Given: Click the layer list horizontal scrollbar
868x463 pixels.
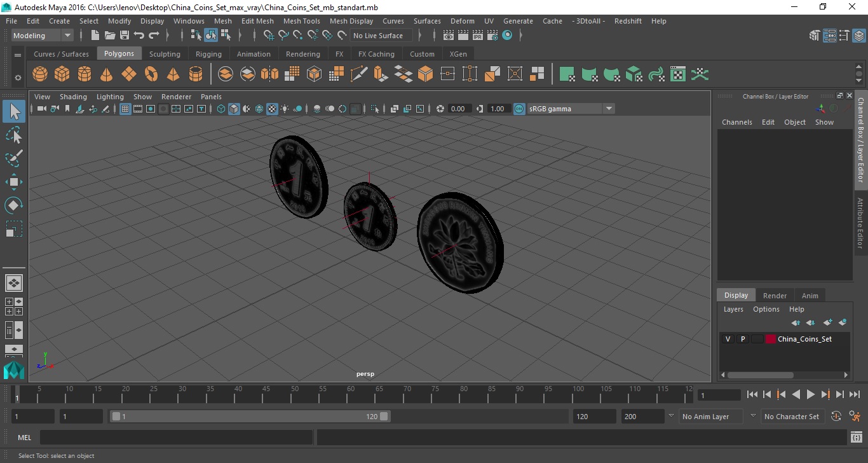Looking at the screenshot, I should [760, 375].
